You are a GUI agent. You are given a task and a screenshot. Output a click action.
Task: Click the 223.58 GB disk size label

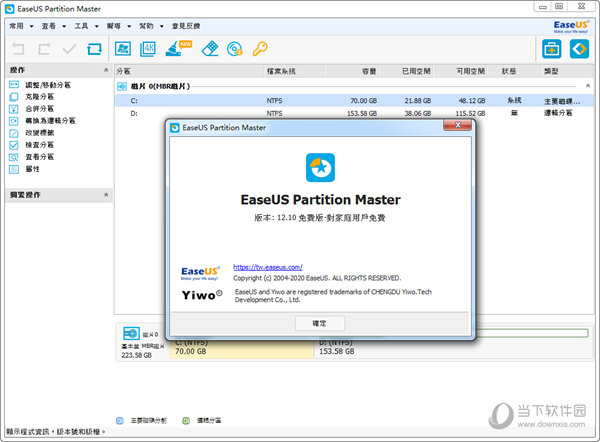click(x=137, y=355)
